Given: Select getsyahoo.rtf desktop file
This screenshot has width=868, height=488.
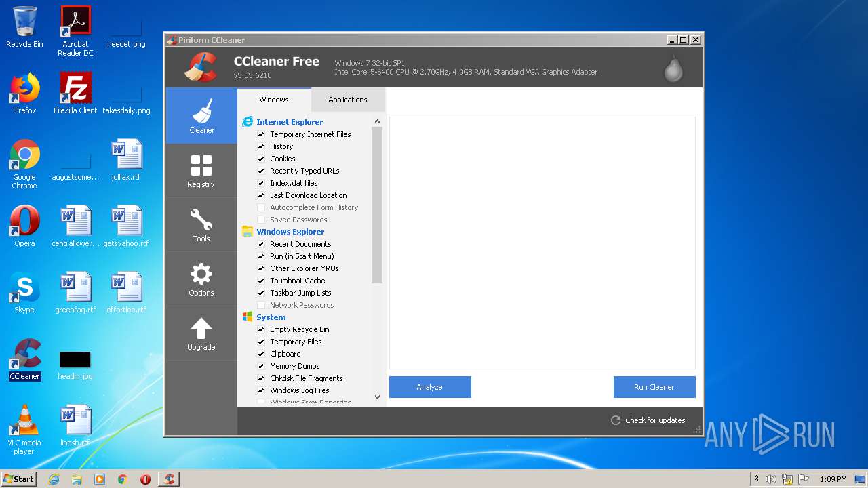Looking at the screenshot, I should pyautogui.click(x=126, y=226).
